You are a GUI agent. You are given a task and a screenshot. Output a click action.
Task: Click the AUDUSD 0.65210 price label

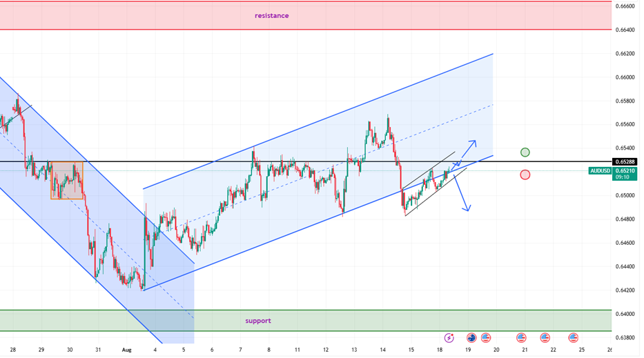[x=612, y=170]
